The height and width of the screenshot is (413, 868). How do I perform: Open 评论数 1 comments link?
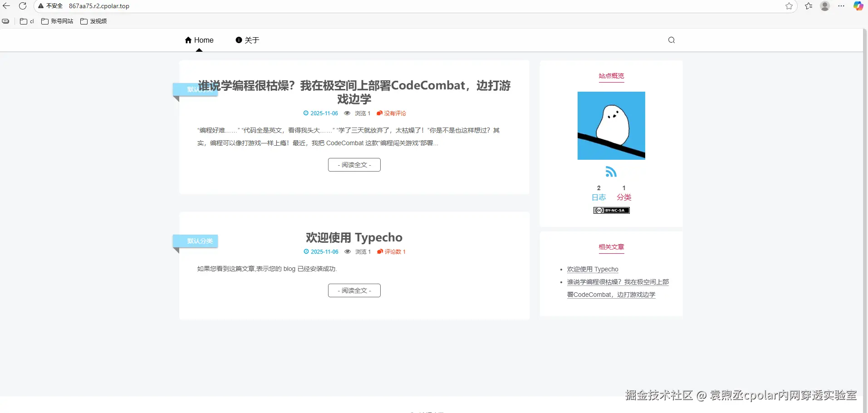(392, 252)
